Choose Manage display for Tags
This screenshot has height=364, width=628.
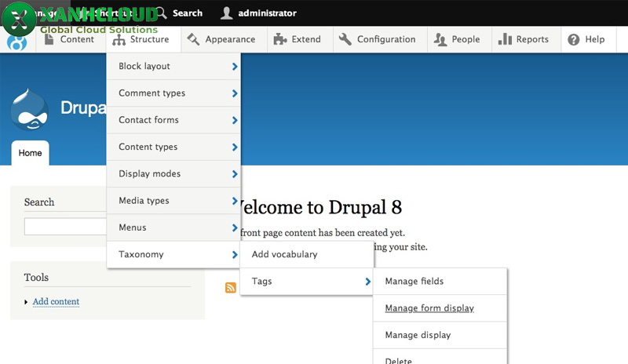click(440, 335)
